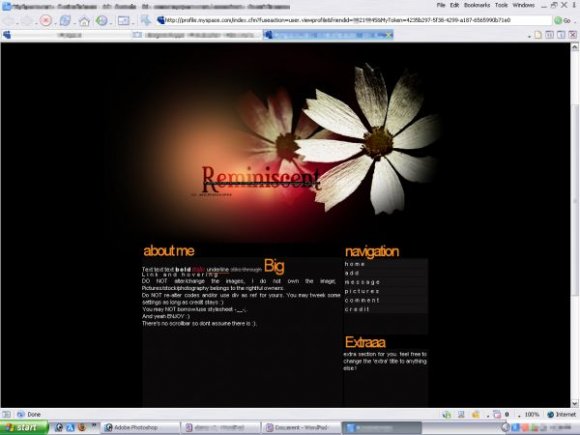Screen dimensions: 580x435
Task: Click the new tab page icon
Action: click(x=537, y=35)
